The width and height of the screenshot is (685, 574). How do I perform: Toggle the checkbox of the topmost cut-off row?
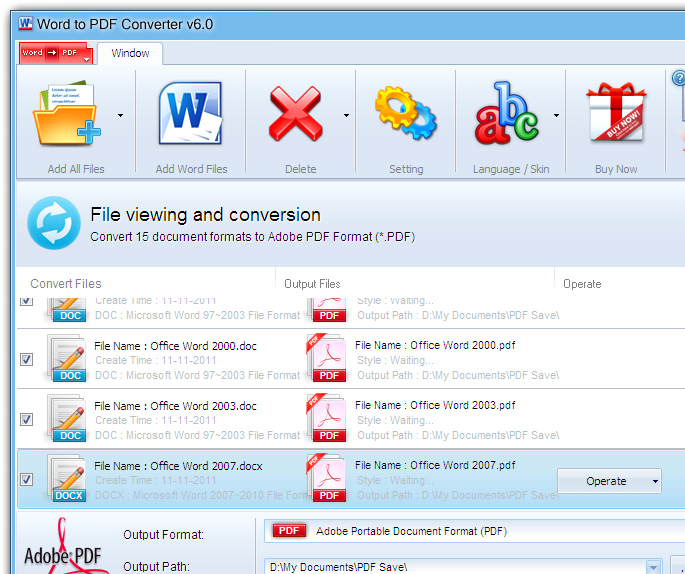(x=27, y=301)
